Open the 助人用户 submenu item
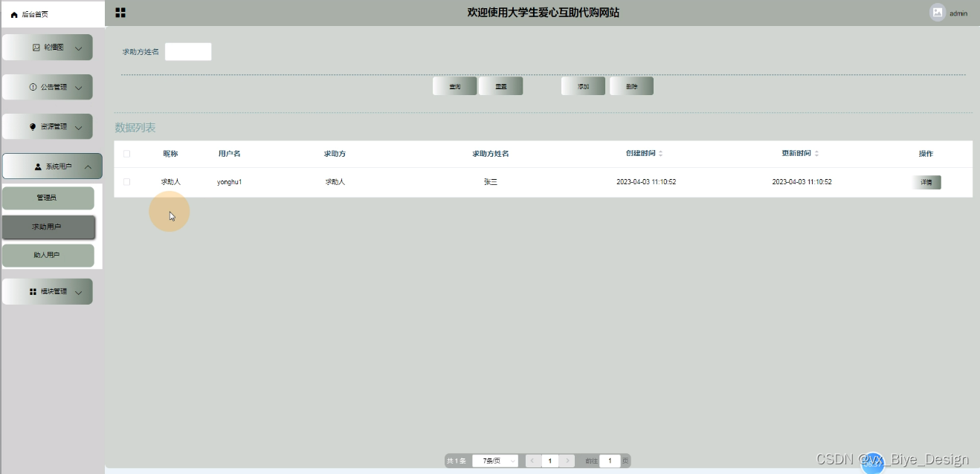Screen dimensions: 980x474 click(x=48, y=255)
